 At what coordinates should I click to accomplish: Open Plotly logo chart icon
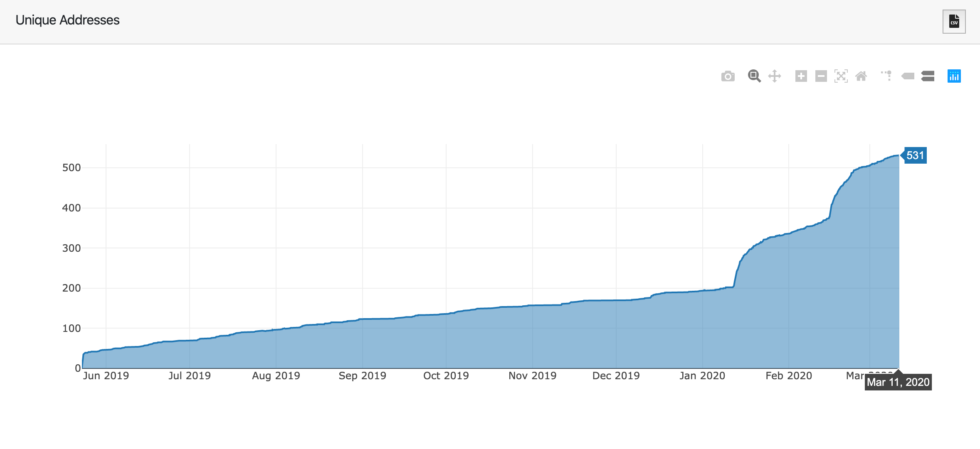tap(954, 76)
